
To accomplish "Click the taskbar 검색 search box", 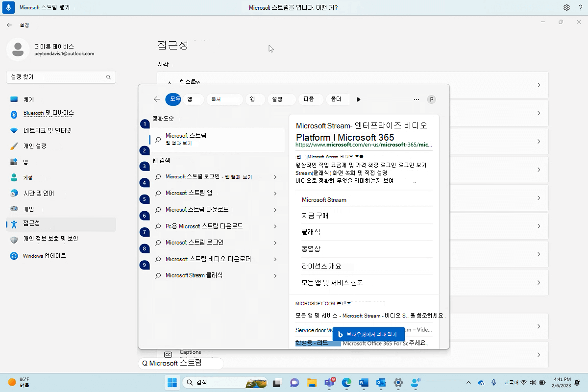I will pos(225,383).
